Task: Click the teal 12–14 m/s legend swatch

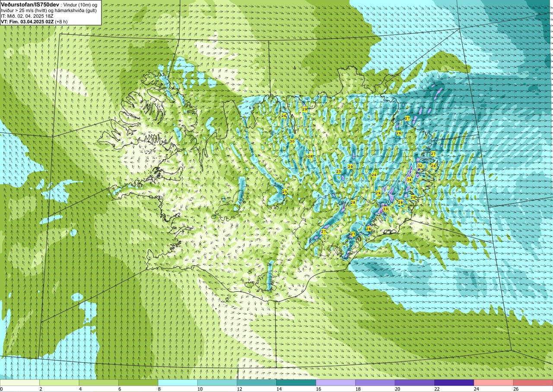Action: 257,383
